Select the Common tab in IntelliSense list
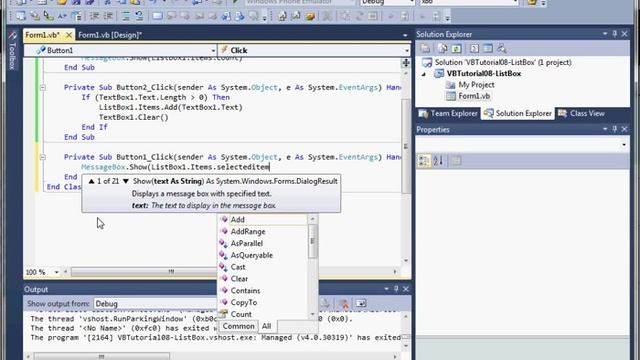Screen dimensions: 640x360 point(238,326)
